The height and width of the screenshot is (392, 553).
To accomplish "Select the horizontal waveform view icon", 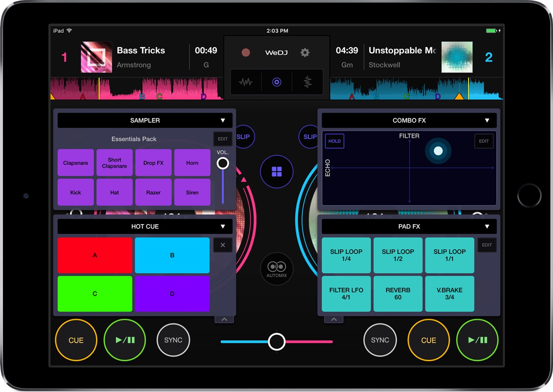I will pyautogui.click(x=246, y=82).
